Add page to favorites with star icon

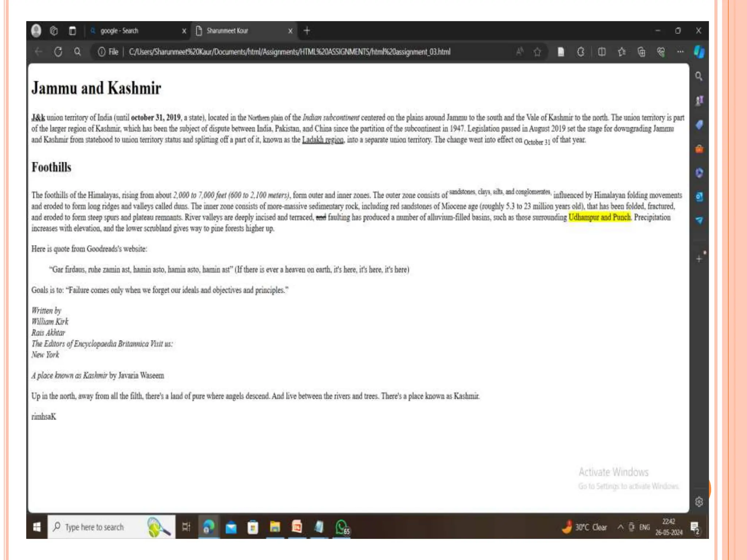pos(537,52)
